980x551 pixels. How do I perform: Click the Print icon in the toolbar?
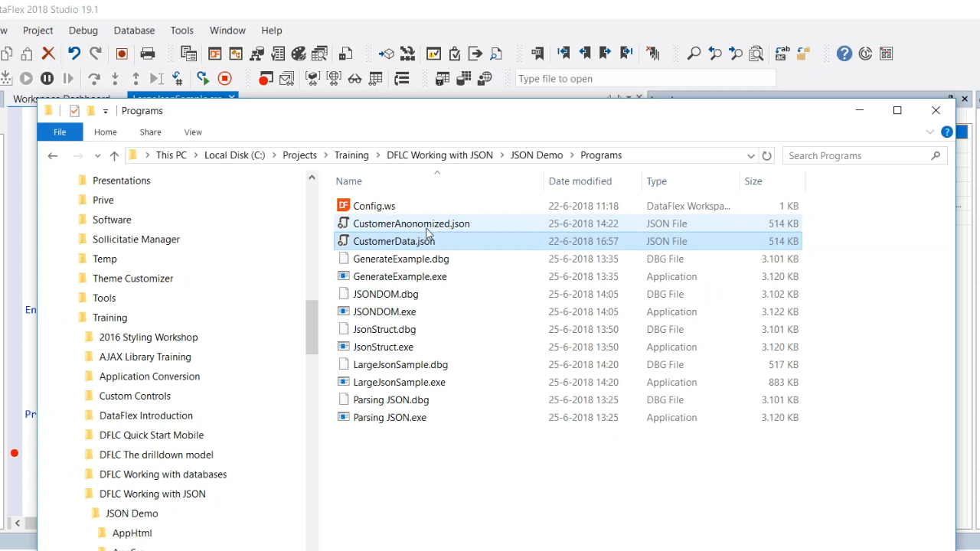click(x=148, y=54)
